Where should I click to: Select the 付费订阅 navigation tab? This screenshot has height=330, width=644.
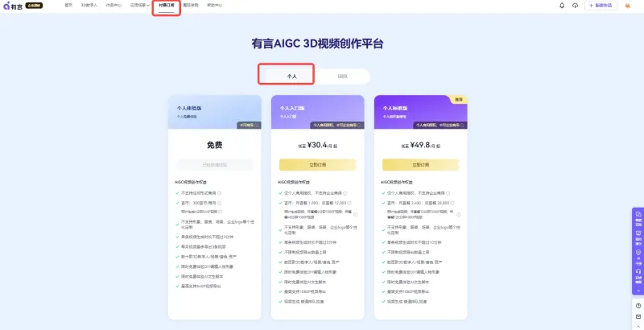(x=167, y=6)
